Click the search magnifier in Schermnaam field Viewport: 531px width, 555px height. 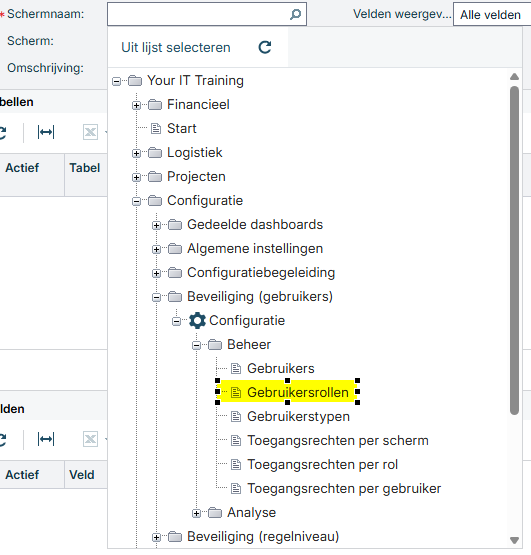[295, 14]
